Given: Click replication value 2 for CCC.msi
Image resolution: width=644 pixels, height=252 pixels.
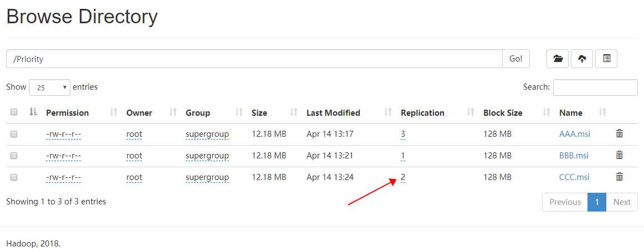Looking at the screenshot, I should point(403,177).
